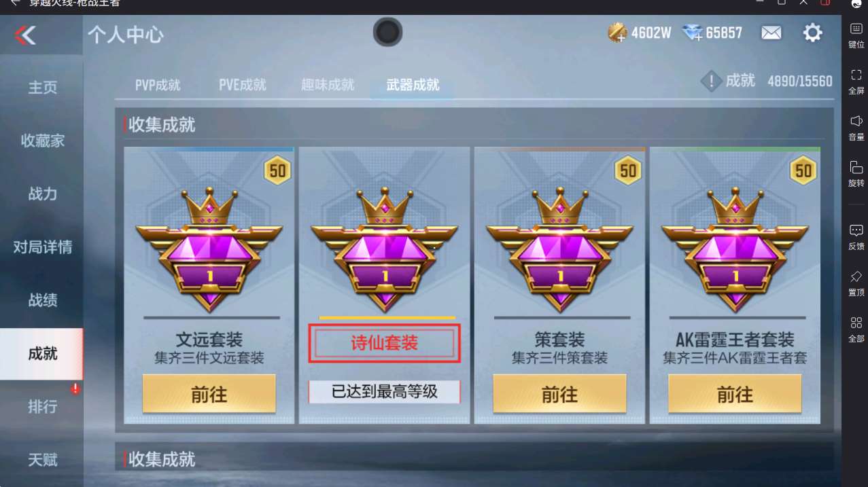
Task: Toggle the 置顶 pin-on-top icon
Action: (x=856, y=276)
